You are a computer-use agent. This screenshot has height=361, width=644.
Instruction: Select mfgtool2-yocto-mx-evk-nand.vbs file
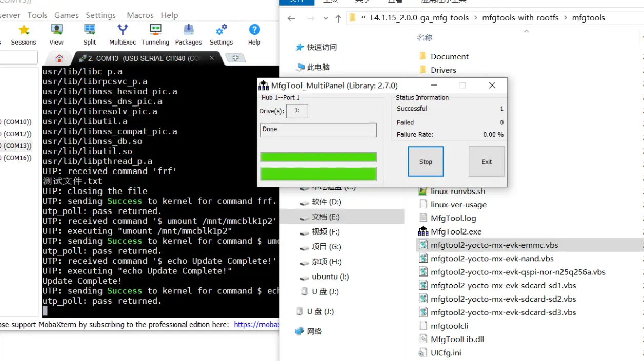coord(492,259)
